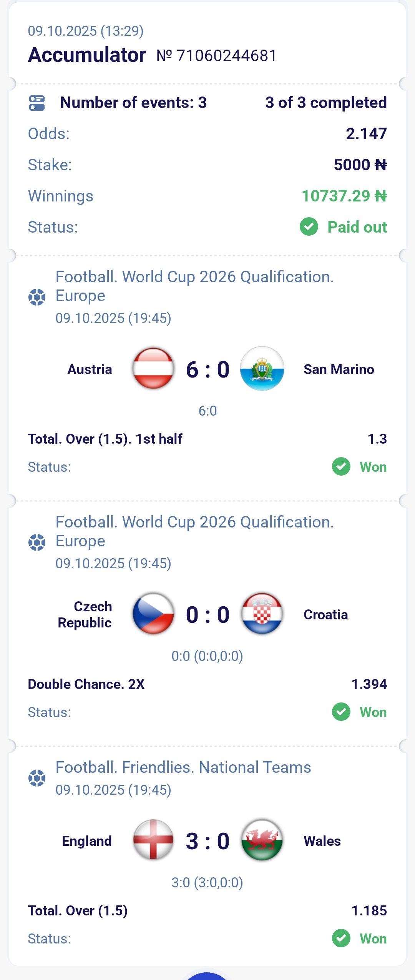Tap the Croatia checkered flag icon

262,614
